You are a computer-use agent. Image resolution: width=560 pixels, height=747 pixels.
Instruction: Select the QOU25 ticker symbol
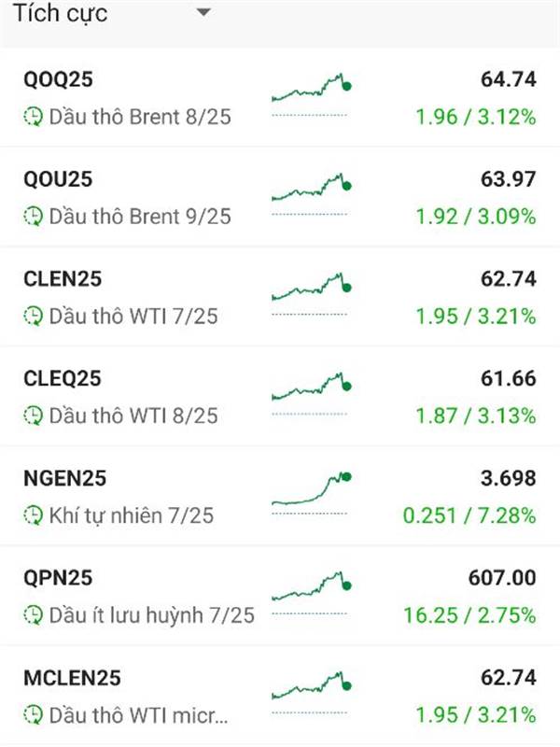(58, 179)
